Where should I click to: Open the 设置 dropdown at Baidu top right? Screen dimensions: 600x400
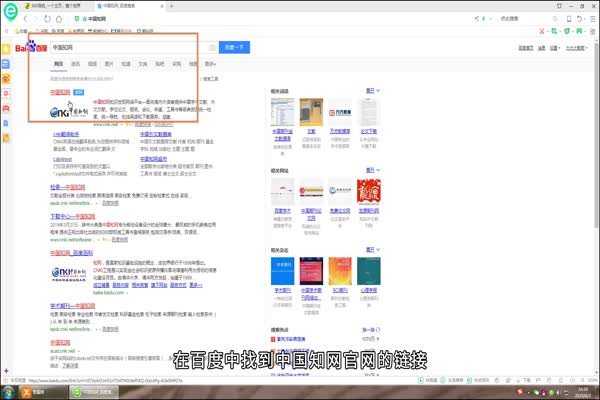(x=555, y=48)
